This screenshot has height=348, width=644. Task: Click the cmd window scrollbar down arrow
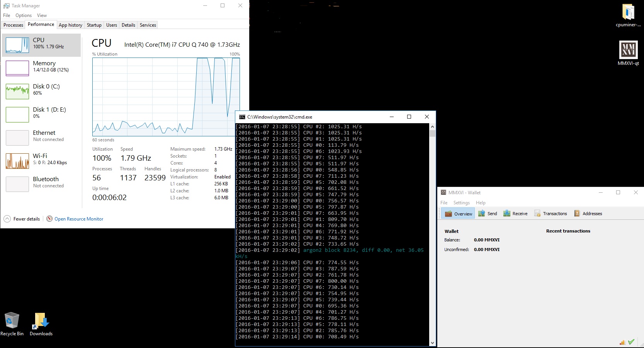tap(432, 343)
